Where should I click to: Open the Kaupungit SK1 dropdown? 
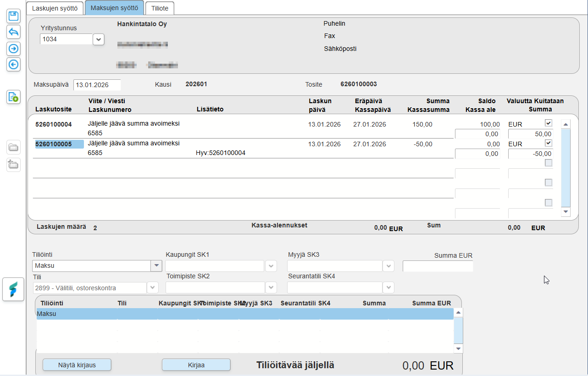tap(271, 266)
